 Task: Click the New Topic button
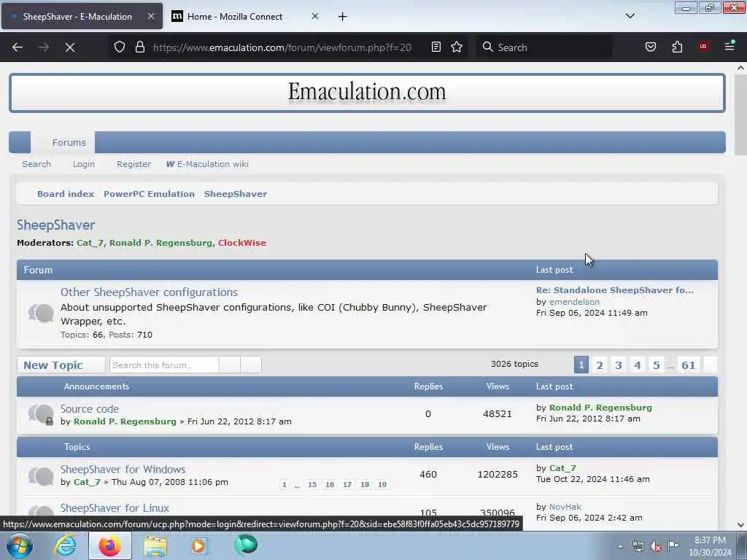[x=61, y=365]
